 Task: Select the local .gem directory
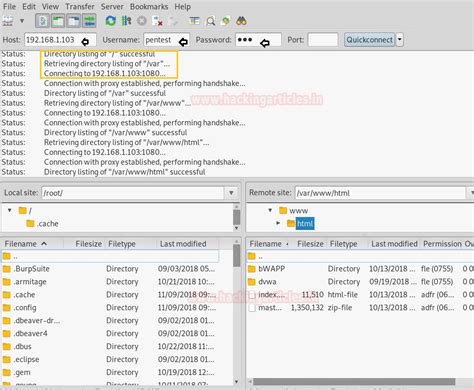110,372
